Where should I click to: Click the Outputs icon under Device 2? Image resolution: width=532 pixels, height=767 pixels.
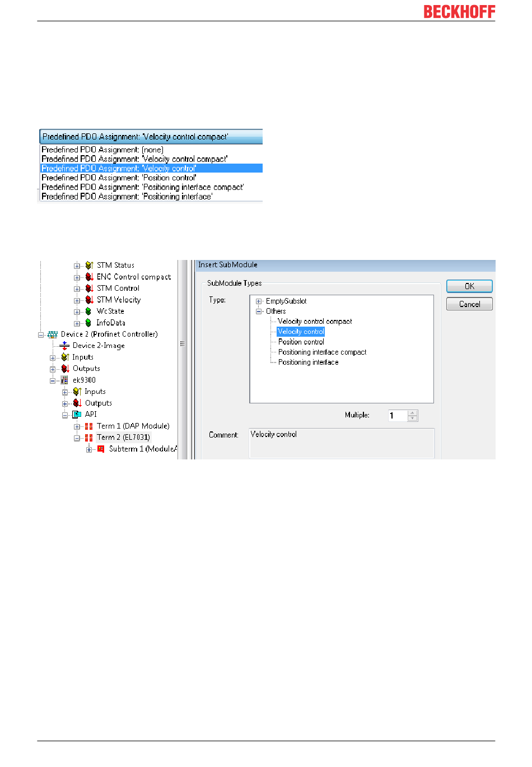(x=65, y=369)
